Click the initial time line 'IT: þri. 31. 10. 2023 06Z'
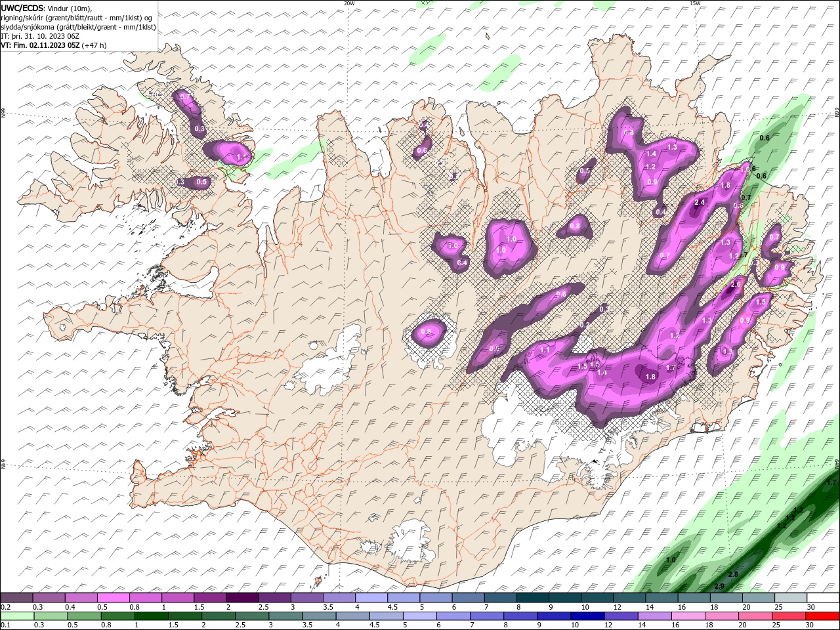 click(41, 36)
